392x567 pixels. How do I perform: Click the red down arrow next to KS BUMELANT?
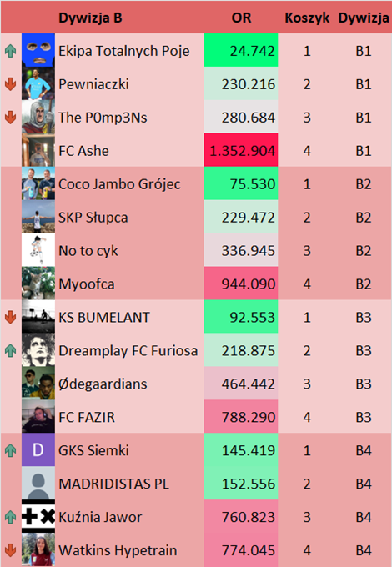coord(11,317)
